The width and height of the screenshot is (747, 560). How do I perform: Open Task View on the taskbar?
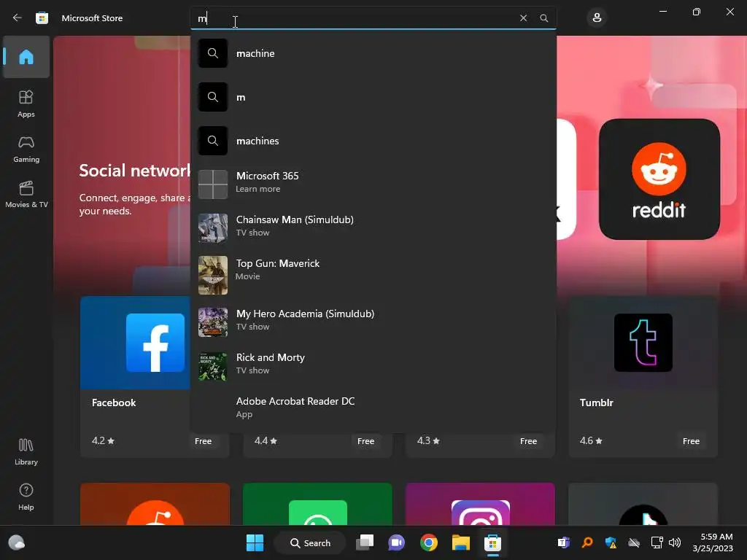tap(365, 542)
